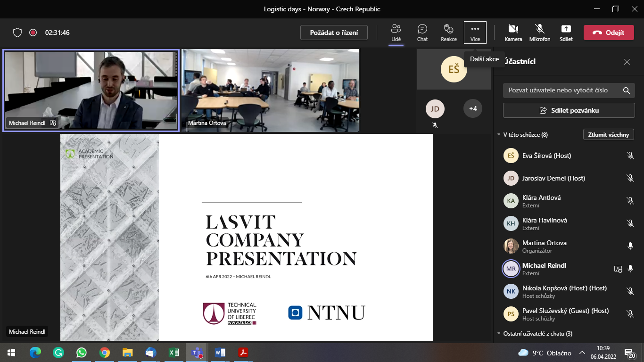Screen dimensions: 644x362
Task: Click Martina Ortova's microphone icon
Action: point(630,246)
